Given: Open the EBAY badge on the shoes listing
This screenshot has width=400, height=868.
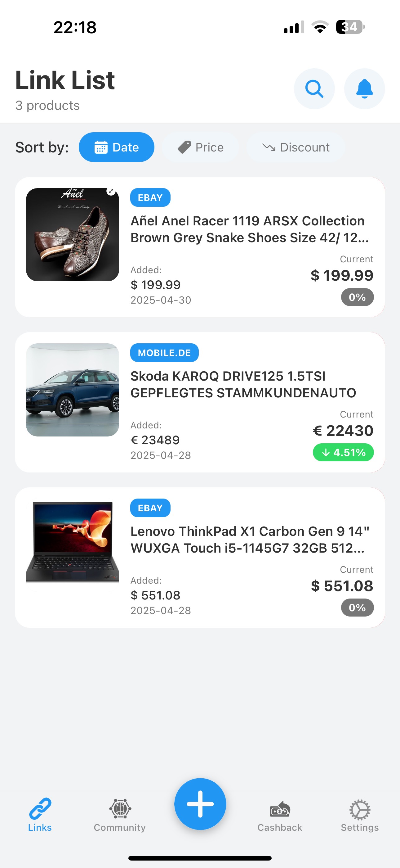Looking at the screenshot, I should (150, 197).
